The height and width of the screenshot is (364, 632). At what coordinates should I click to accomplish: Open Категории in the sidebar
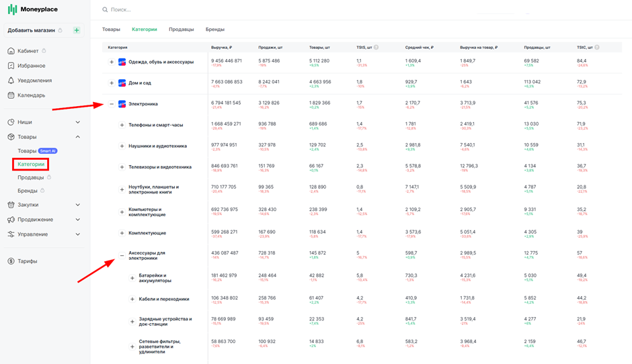coord(31,165)
